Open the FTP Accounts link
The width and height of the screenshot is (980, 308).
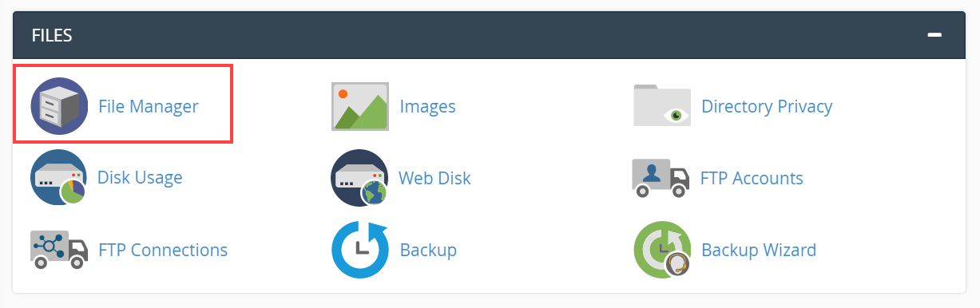click(x=752, y=177)
